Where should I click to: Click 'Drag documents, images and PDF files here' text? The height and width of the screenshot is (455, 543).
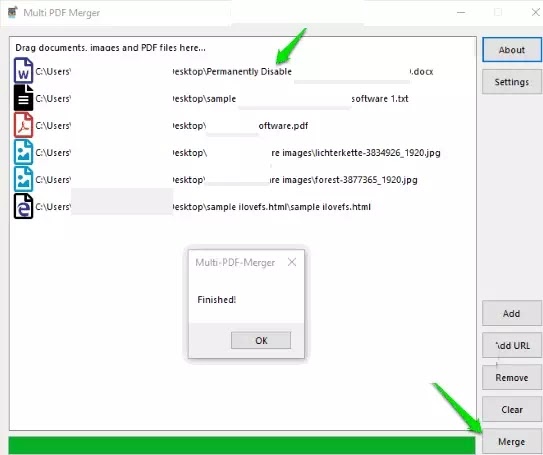(x=110, y=47)
